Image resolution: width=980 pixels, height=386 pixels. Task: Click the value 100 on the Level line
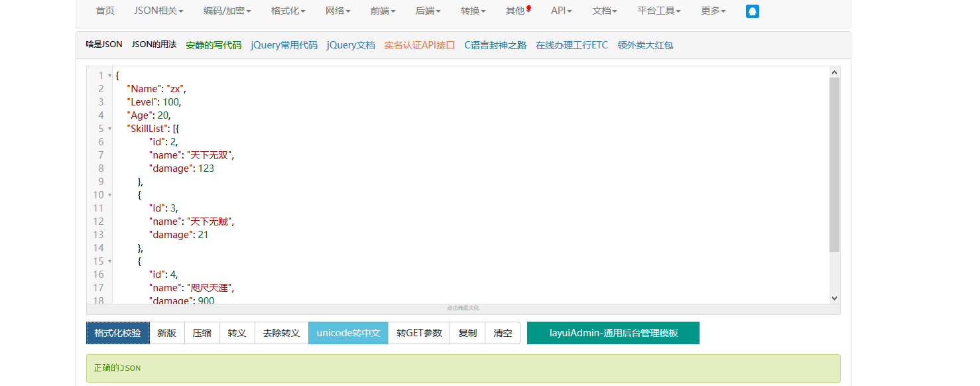170,102
